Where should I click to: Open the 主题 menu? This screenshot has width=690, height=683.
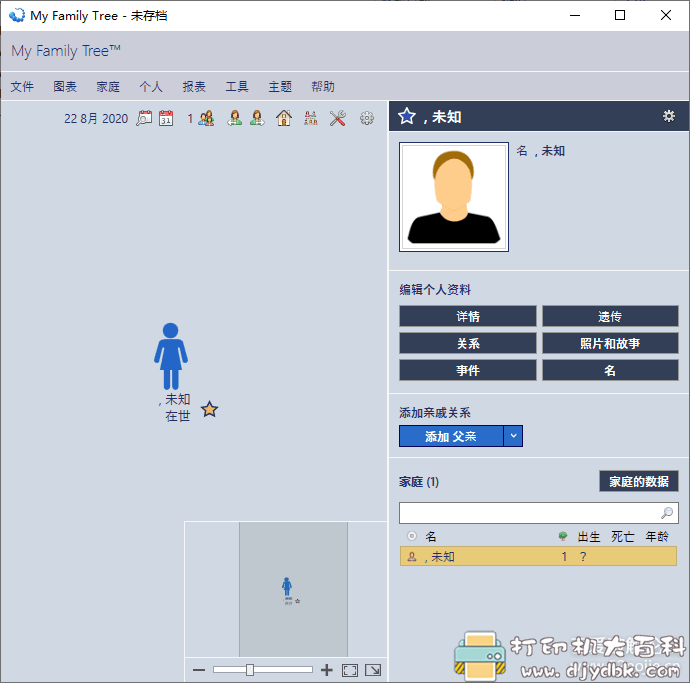280,86
